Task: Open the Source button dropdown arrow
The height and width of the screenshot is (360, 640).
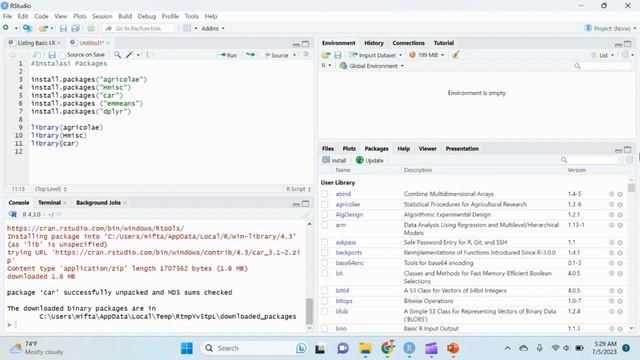Action: tap(294, 55)
